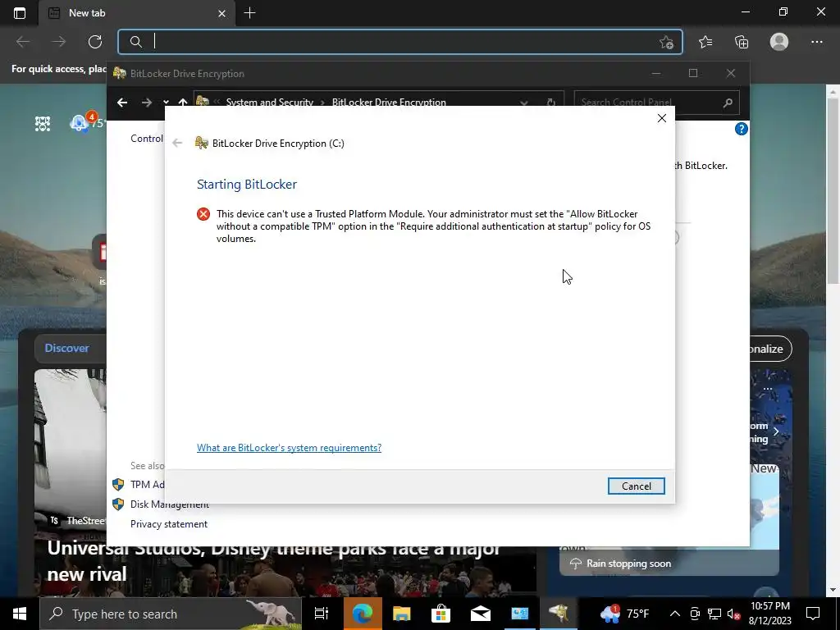Click the wizard's back arrow
Screen dimensions: 840x630
click(177, 143)
